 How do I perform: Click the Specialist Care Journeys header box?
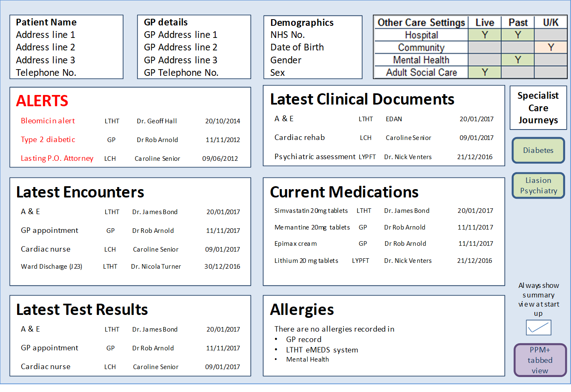(x=538, y=108)
